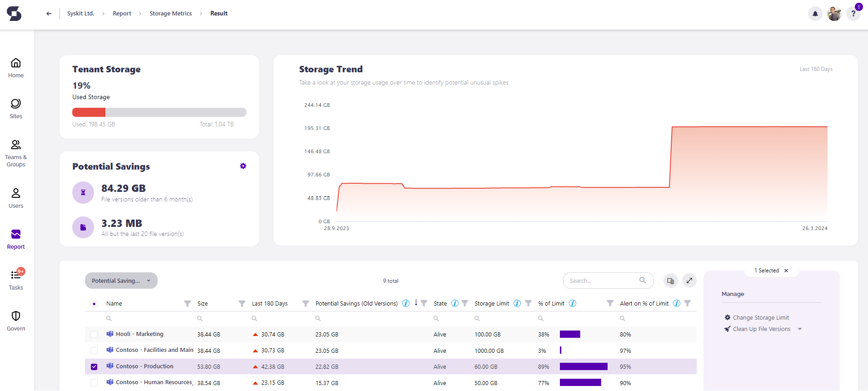
Task: Select Contoso - Human Resources row checkbox
Action: point(94,383)
